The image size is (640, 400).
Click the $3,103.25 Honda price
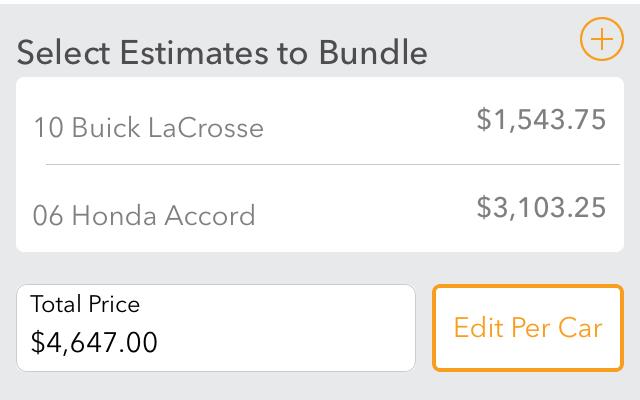pos(541,208)
